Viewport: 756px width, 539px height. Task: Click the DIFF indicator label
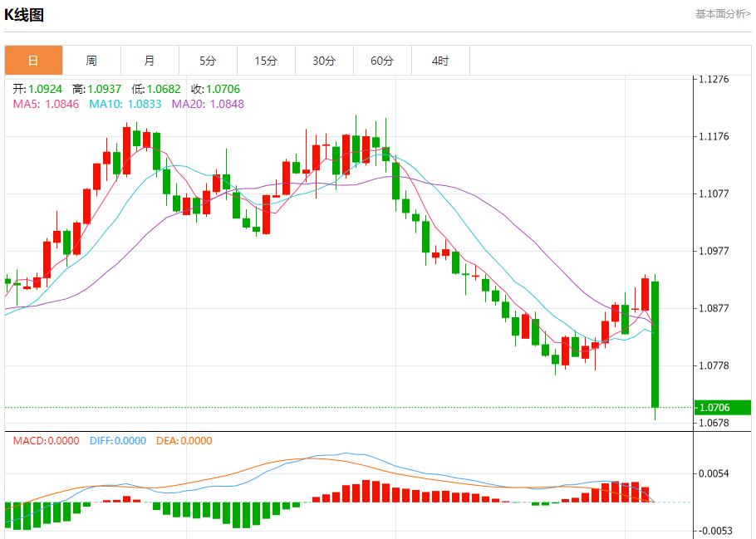point(117,441)
